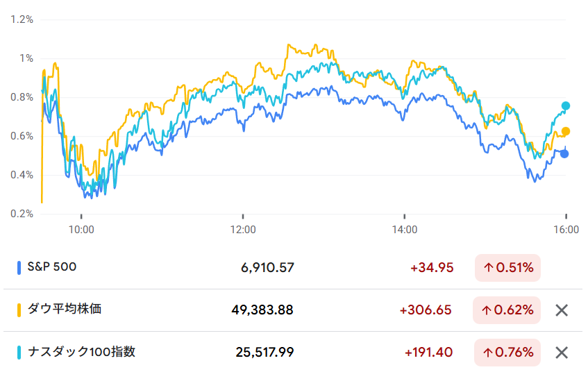
Task: Click the cyan ナスダック100指数 color bar
Action: coord(19,353)
